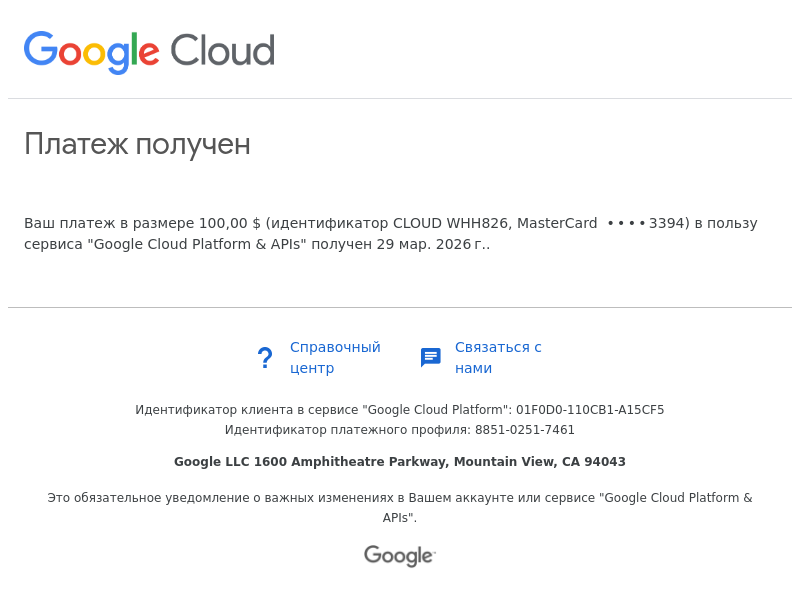The width and height of the screenshot is (800, 614).
Task: Click the date 29 мар. 2026 г.
Action: click(x=432, y=244)
